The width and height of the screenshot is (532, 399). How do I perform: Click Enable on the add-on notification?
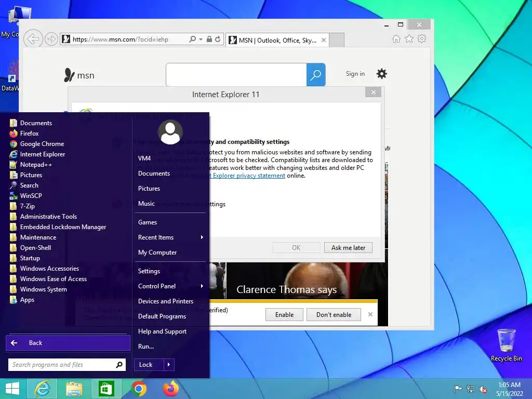[x=284, y=314]
